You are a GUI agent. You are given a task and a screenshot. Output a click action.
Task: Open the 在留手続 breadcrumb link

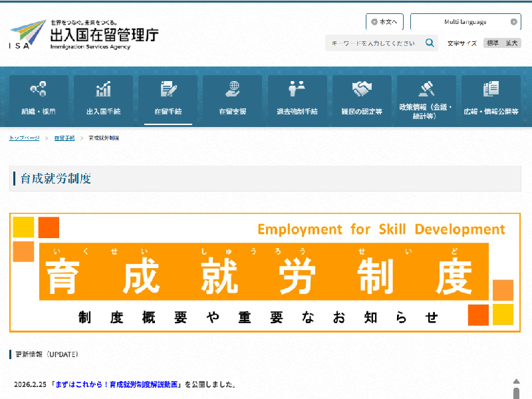pos(64,138)
